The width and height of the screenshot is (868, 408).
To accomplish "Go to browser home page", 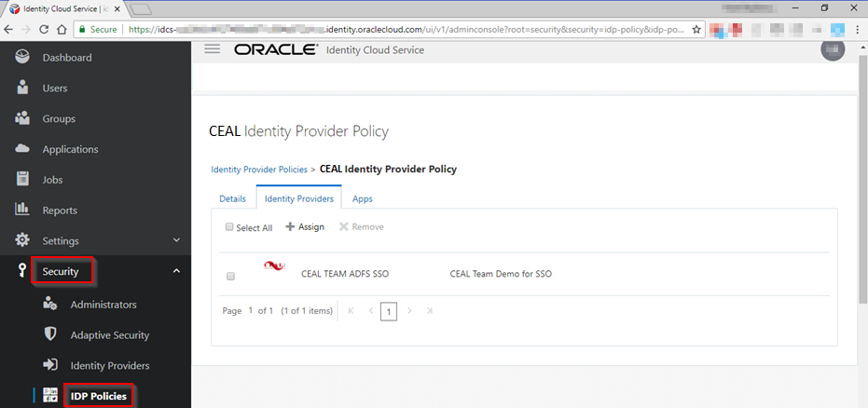I will [x=62, y=30].
